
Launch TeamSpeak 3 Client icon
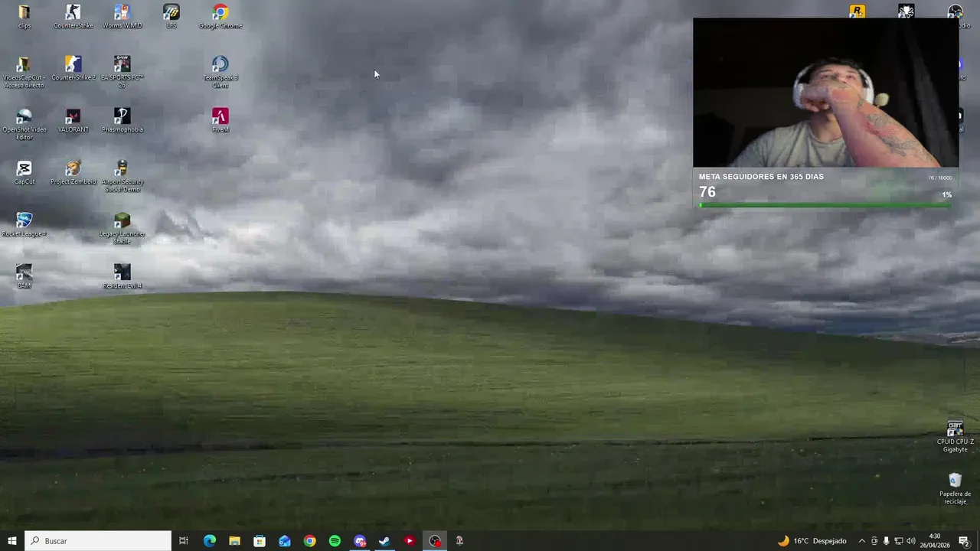pos(220,72)
